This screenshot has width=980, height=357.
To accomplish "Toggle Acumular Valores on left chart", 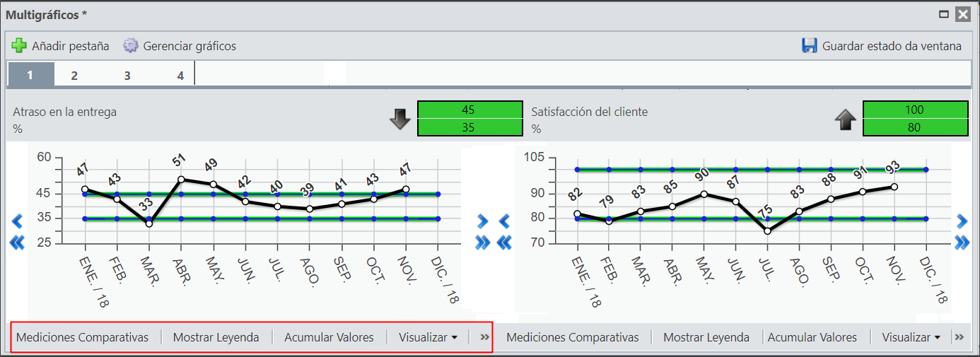I will (x=329, y=337).
